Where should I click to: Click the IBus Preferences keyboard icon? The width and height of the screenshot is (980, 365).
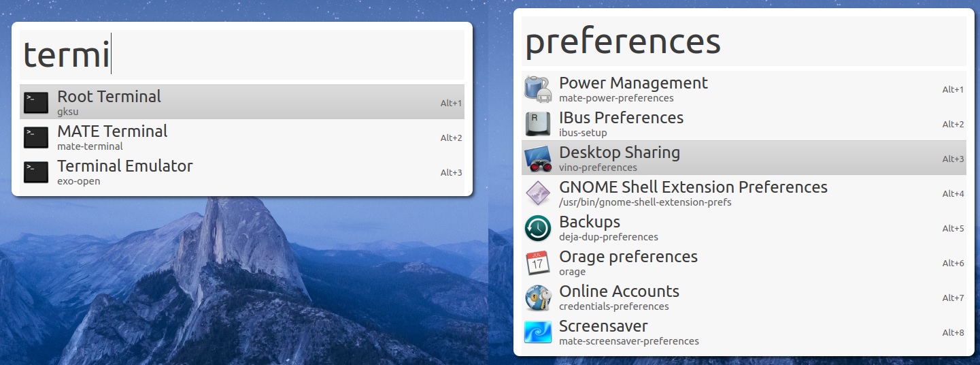click(x=537, y=123)
